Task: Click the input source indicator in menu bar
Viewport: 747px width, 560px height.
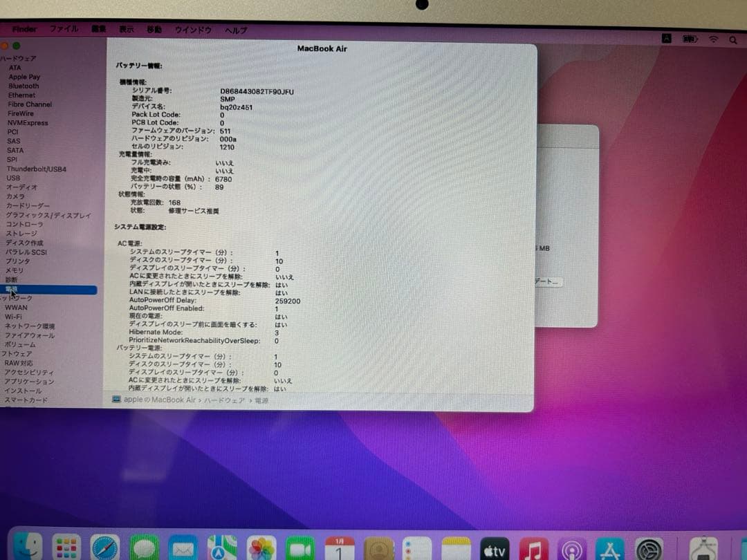Action: click(x=666, y=40)
